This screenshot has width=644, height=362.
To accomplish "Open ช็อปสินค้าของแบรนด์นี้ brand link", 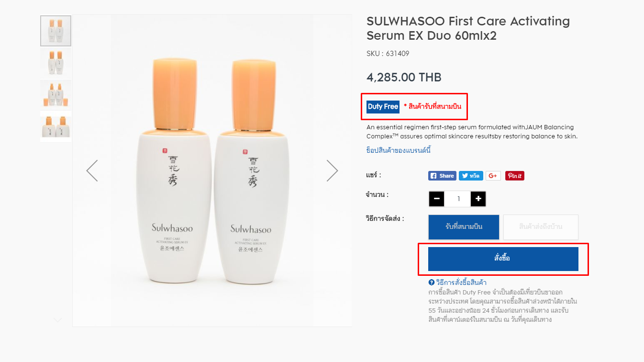I will point(399,150).
